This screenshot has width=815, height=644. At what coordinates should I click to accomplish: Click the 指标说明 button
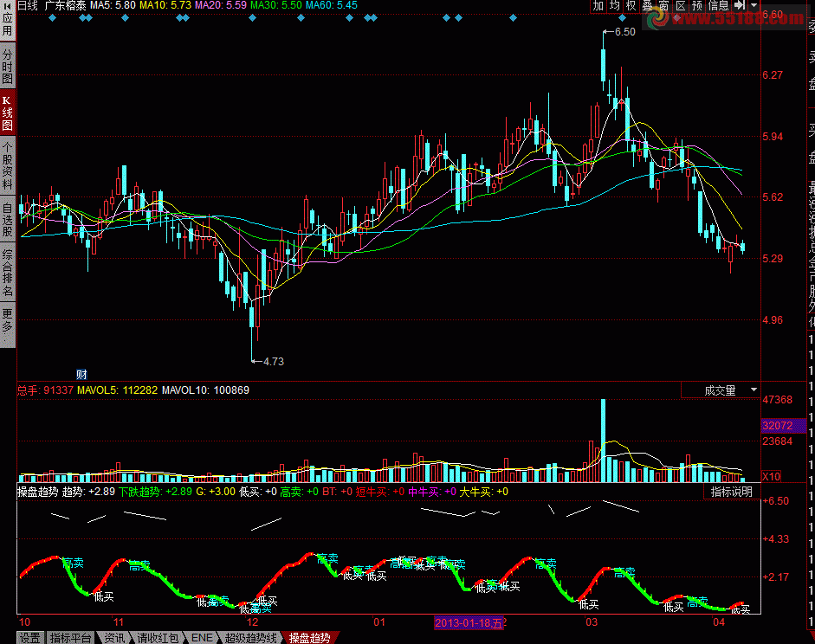coord(732,492)
